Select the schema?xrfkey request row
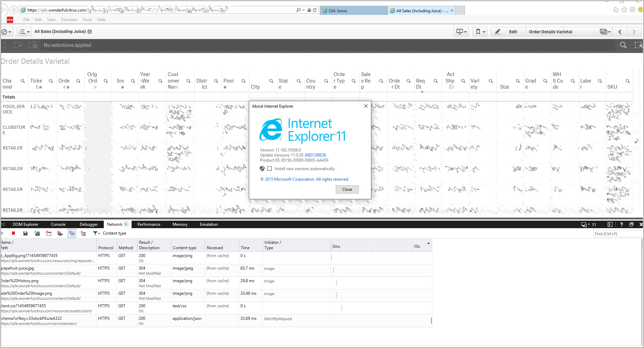The width and height of the screenshot is (644, 348). 216,321
